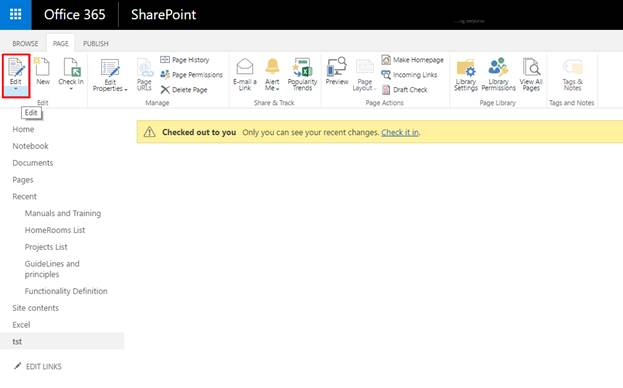The width and height of the screenshot is (623, 388).
Task: Open Documents in left navigation
Action: [33, 163]
